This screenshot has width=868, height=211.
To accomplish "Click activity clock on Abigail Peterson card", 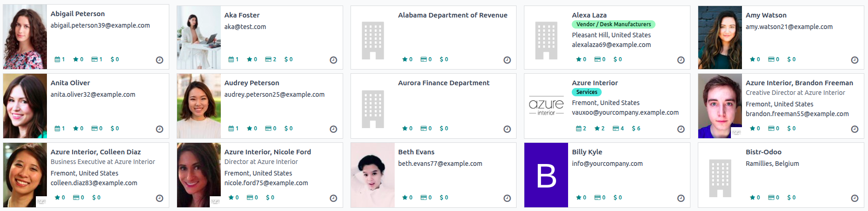I will click(160, 60).
